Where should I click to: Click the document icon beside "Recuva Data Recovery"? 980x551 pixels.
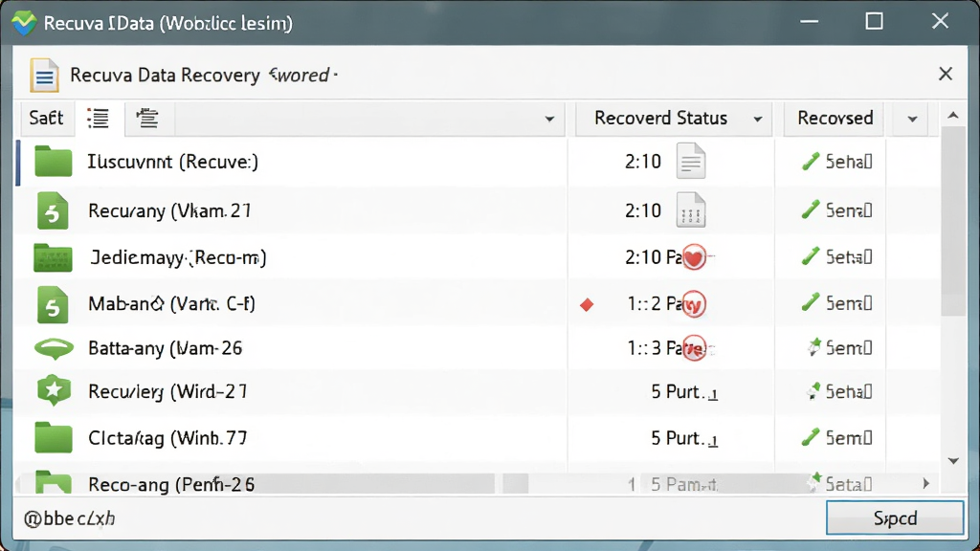click(44, 75)
